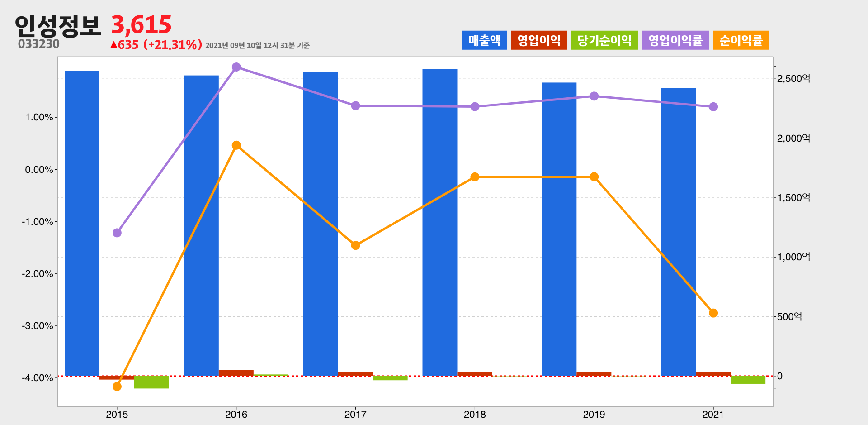Screen dimensions: 868x425
Task: Click the stock code 033230
Action: [39, 44]
